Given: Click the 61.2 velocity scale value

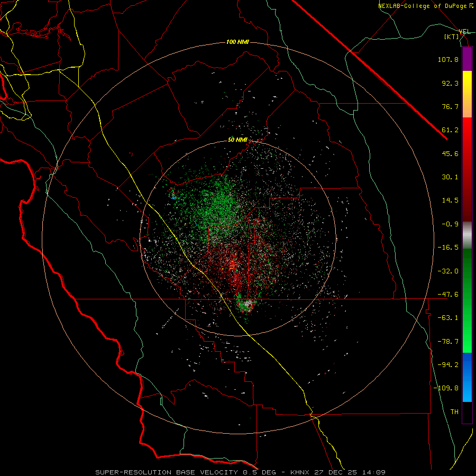Looking at the screenshot, I should [x=450, y=130].
